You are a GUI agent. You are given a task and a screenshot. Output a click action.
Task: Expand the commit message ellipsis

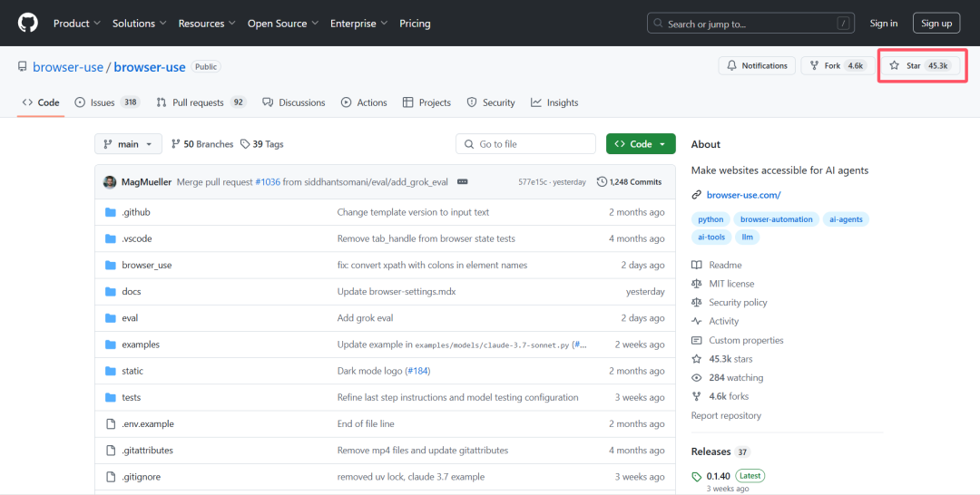point(463,182)
